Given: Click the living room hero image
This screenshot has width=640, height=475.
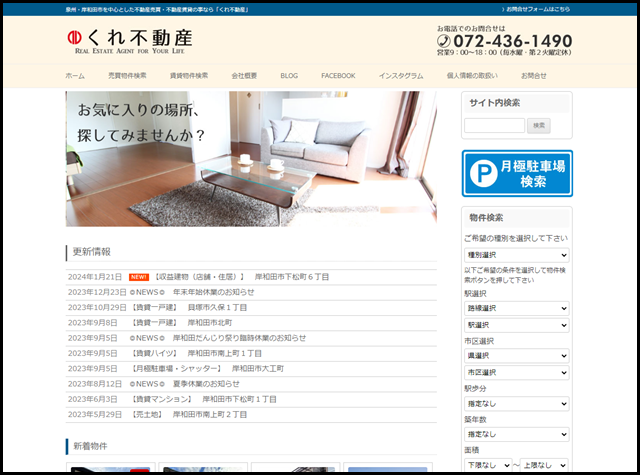Looking at the screenshot, I should click(251, 159).
